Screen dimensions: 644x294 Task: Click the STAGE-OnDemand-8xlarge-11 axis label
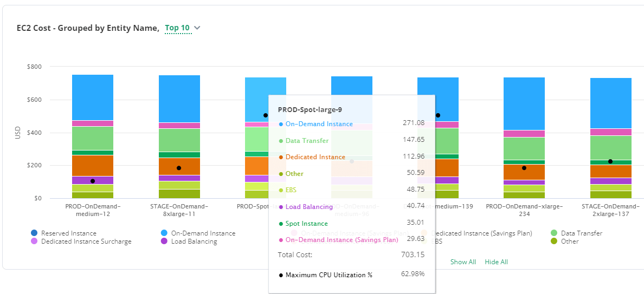point(179,210)
